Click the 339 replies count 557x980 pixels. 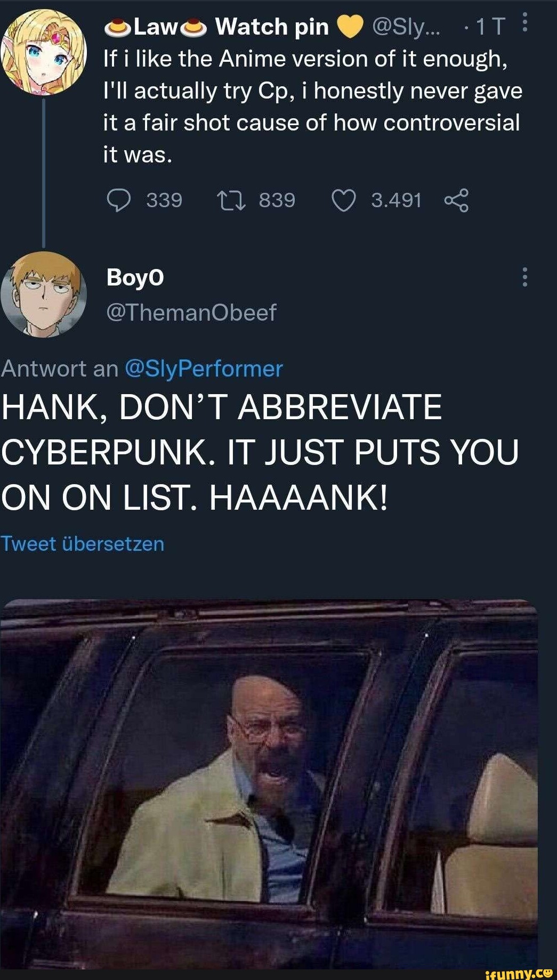click(x=164, y=201)
